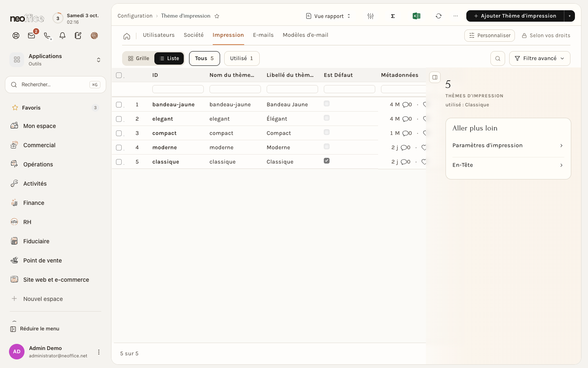Viewport: 588px width, 368px height.
Task: Click the Personnaliser button
Action: tap(490, 36)
